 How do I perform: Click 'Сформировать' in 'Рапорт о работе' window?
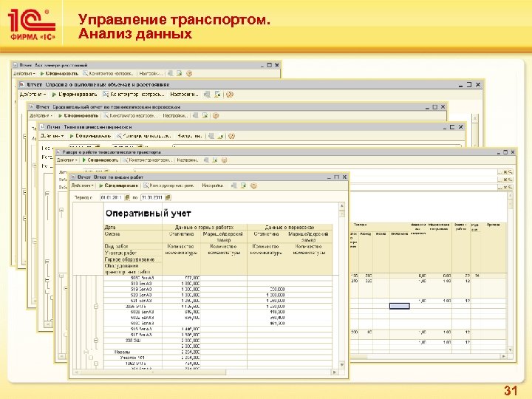click(x=100, y=160)
